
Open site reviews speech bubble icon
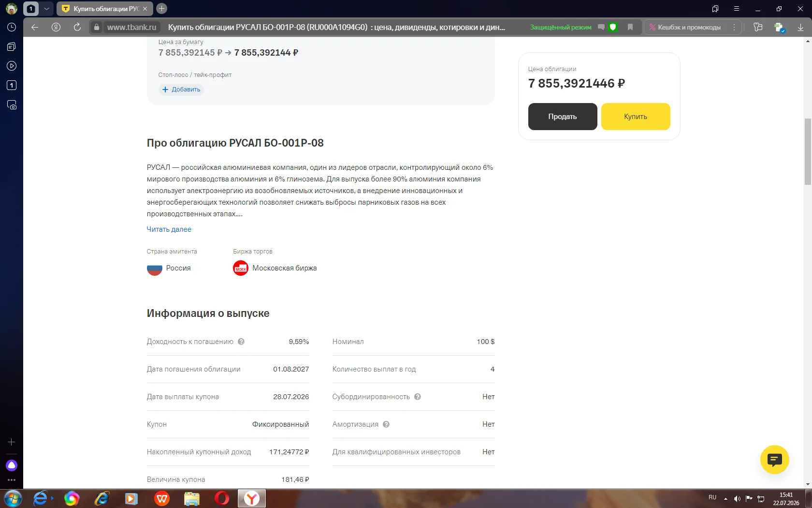(601, 27)
